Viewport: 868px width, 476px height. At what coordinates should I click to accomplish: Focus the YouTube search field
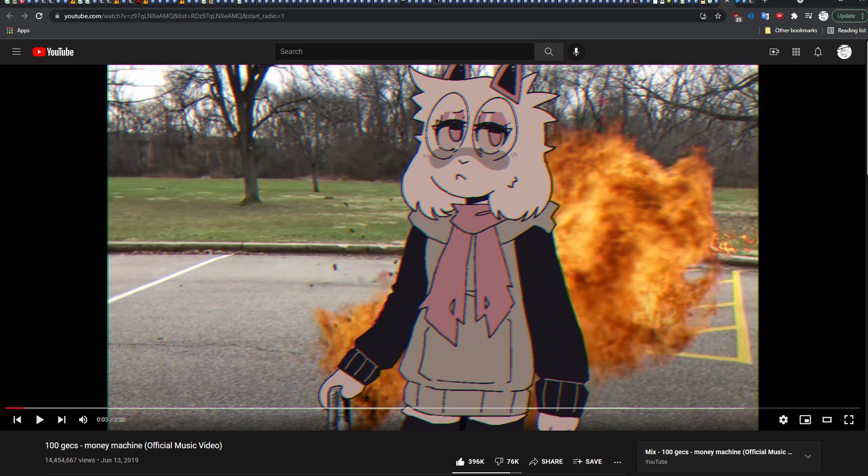404,52
